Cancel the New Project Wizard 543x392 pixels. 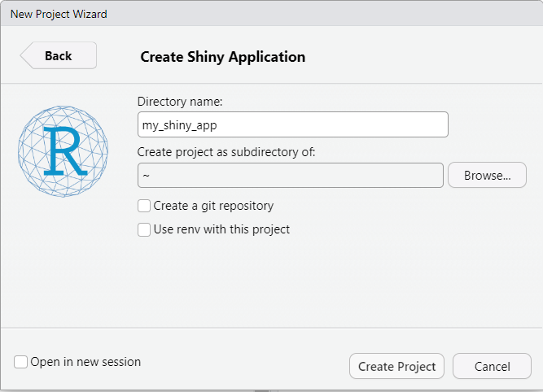492,366
